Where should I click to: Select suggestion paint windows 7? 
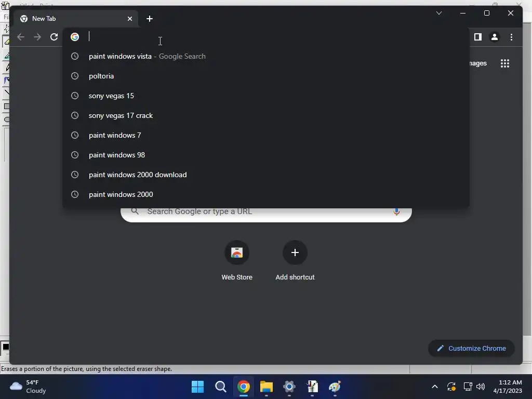[x=266, y=135]
